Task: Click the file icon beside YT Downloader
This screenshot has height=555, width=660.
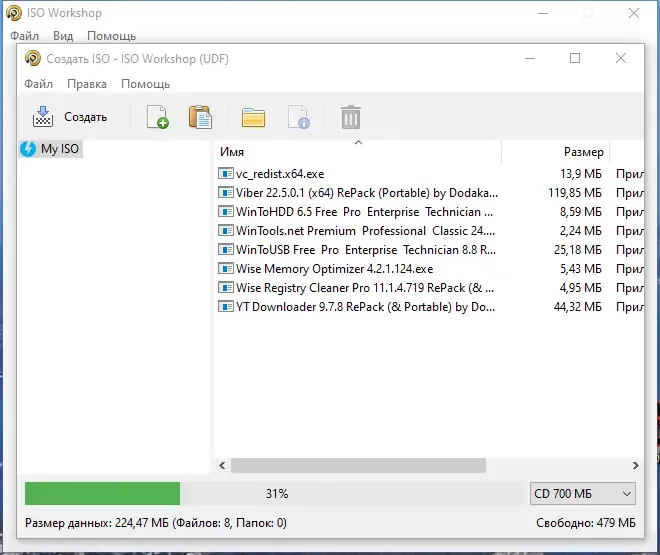Action: click(226, 307)
